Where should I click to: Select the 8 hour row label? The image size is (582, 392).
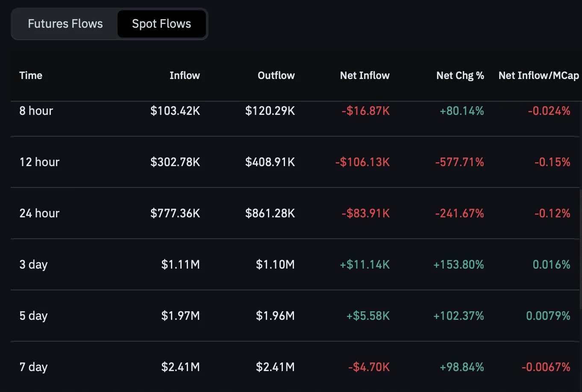tap(36, 111)
